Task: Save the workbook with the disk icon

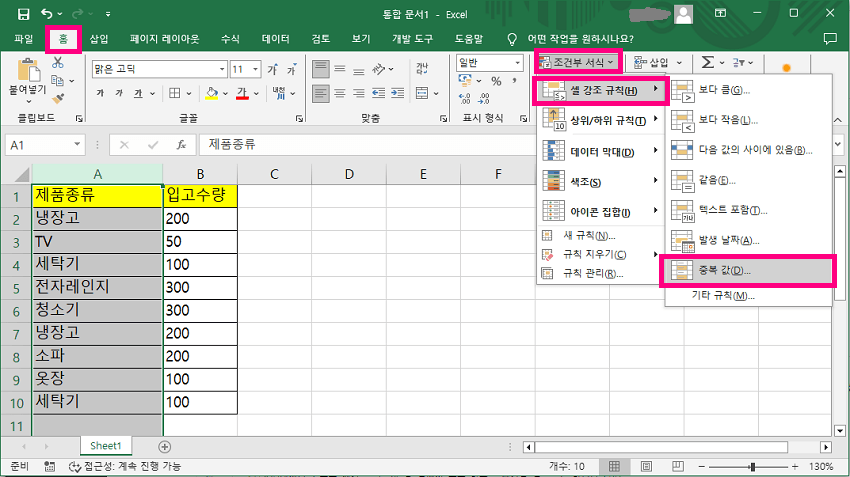Action: pyautogui.click(x=23, y=14)
